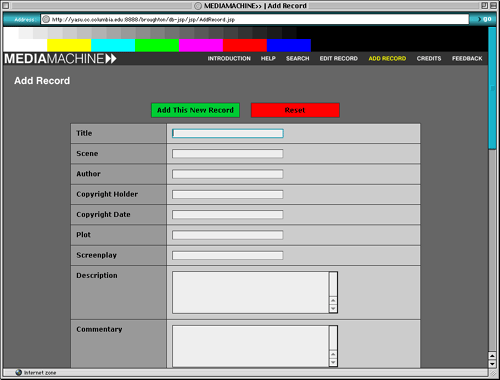Focus the Title input field
Screen dimensions: 500x380
(x=228, y=133)
